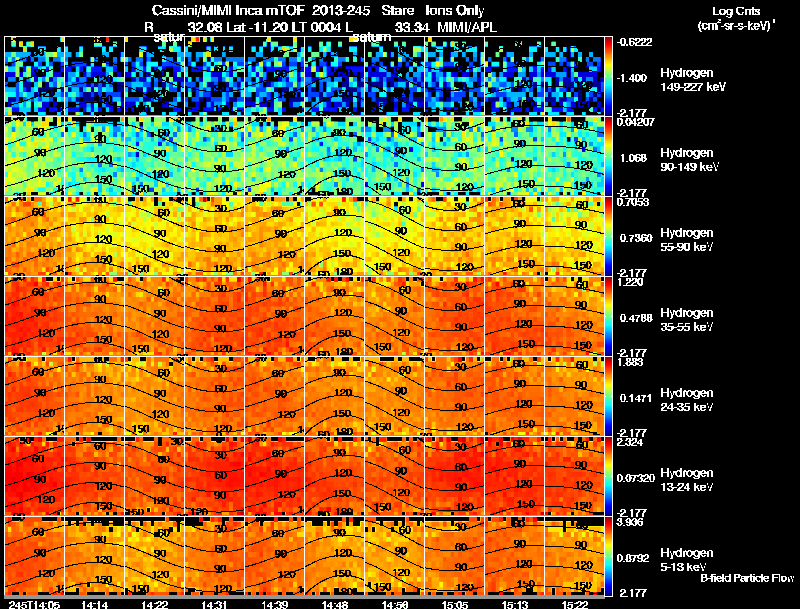800x609 pixels.
Task: Click the color bar beside Hydrogen 149-227 keV
Action: (608, 76)
